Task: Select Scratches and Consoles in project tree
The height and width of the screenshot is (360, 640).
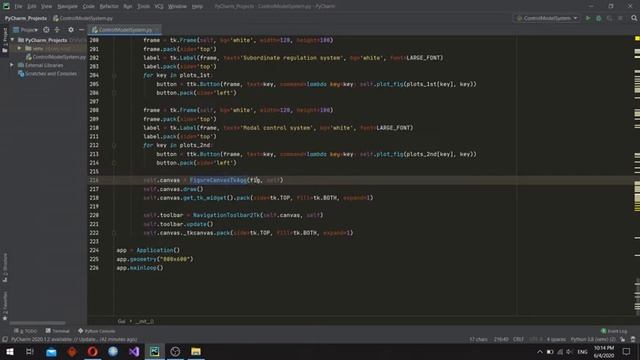Action: click(x=47, y=73)
